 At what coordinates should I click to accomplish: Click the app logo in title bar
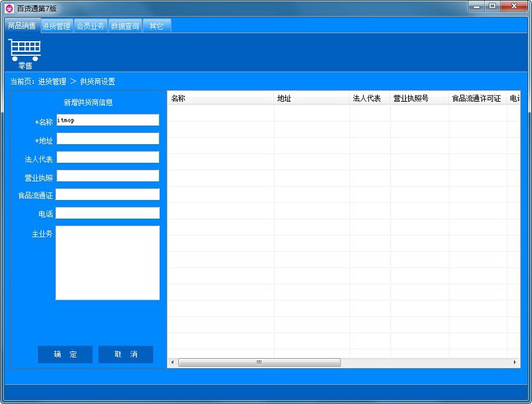click(9, 7)
